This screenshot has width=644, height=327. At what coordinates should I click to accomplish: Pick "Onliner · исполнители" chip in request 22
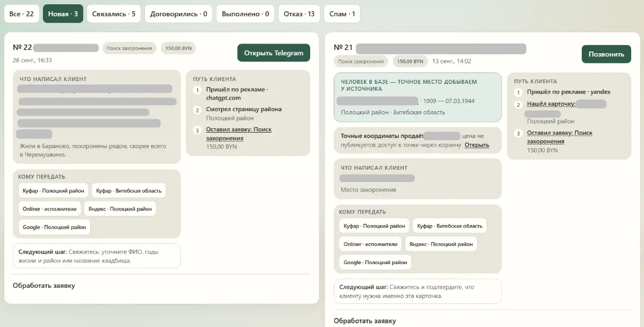click(49, 209)
